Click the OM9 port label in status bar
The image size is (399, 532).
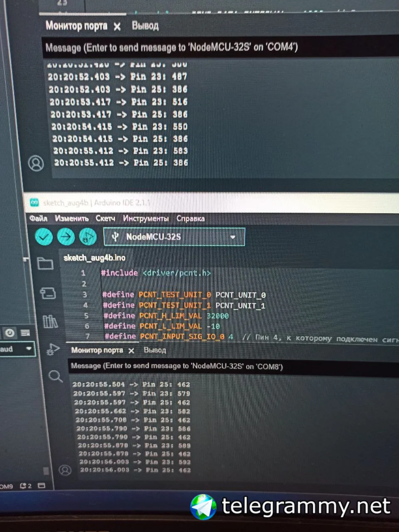point(6,486)
